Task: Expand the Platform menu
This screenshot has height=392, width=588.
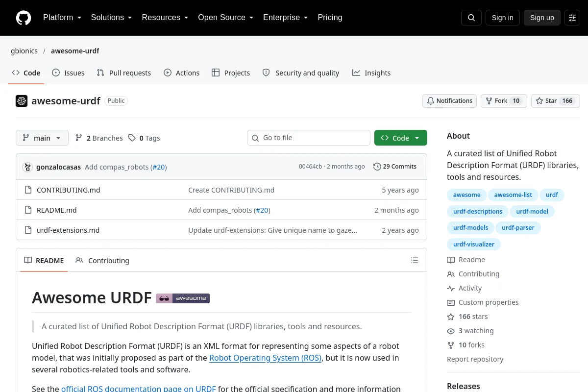Action: pos(62,18)
